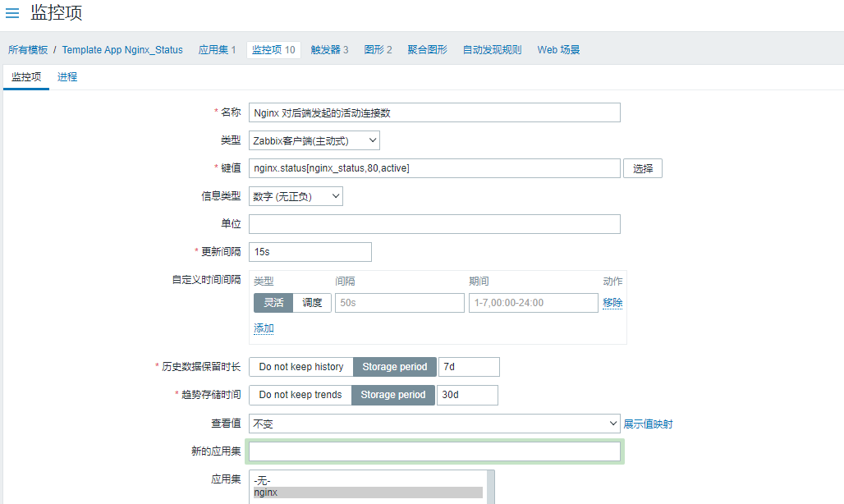Open 展示值映射 link
This screenshot has height=504, width=844.
648,424
